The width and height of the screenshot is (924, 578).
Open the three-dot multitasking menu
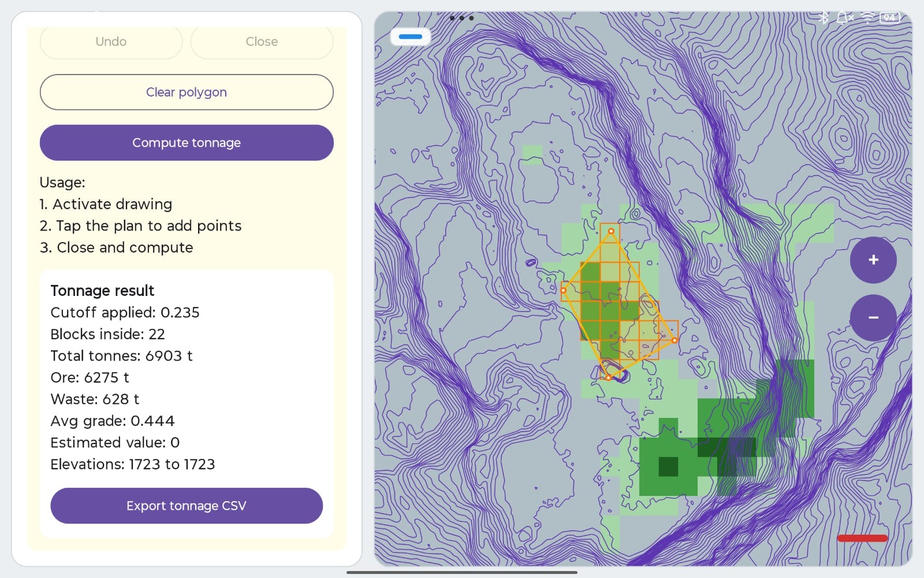point(461,18)
